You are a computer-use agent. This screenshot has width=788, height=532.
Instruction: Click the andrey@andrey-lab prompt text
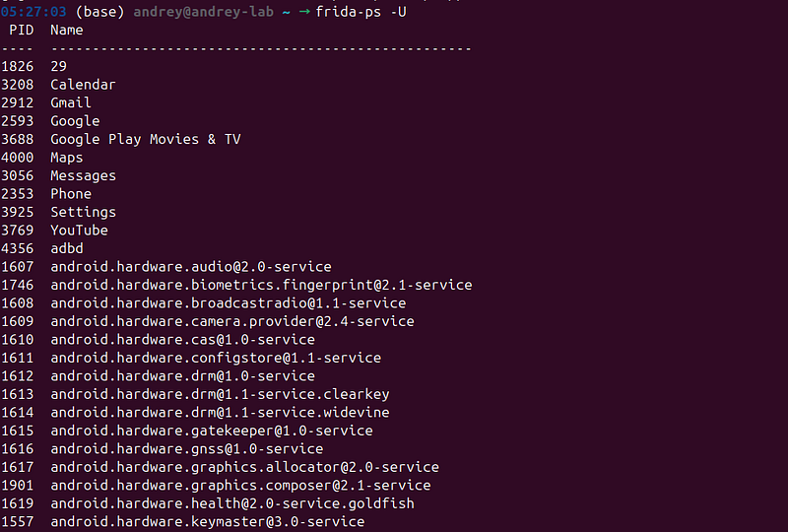(204, 12)
